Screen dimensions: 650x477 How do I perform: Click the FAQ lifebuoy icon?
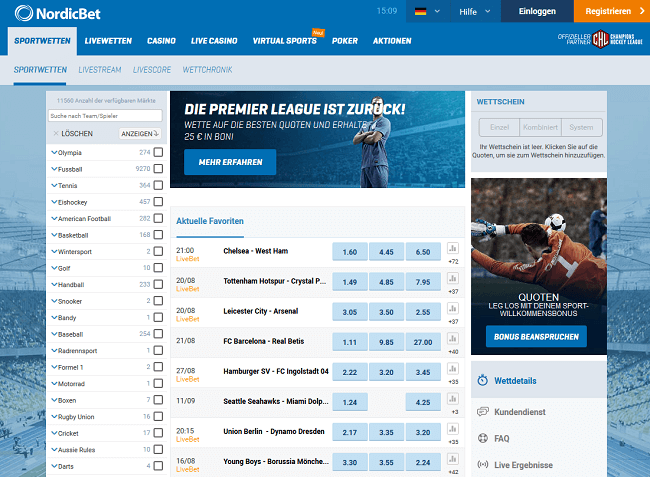tap(483, 438)
